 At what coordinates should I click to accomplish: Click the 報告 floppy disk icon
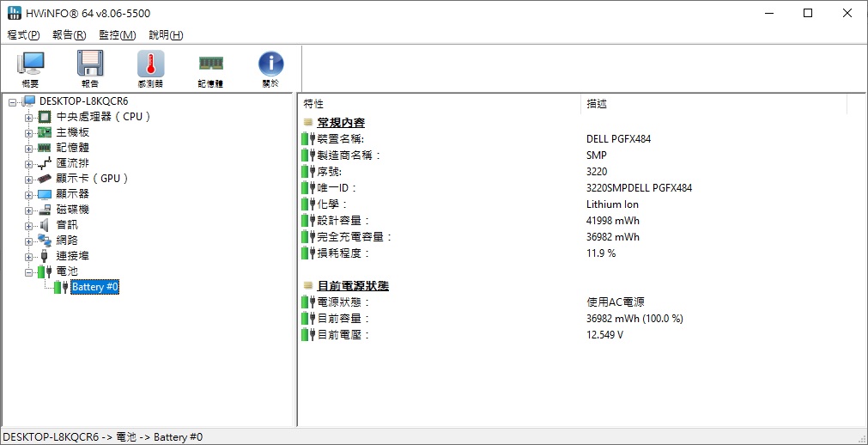click(x=90, y=64)
